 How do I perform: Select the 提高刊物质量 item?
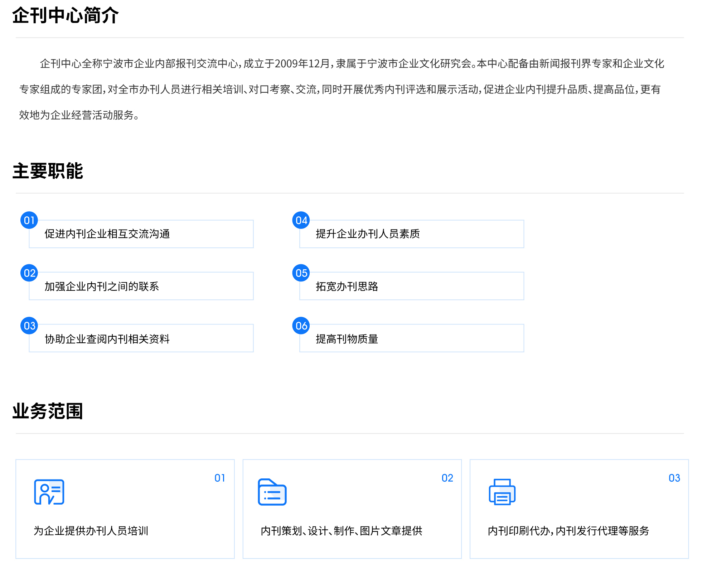(x=412, y=338)
